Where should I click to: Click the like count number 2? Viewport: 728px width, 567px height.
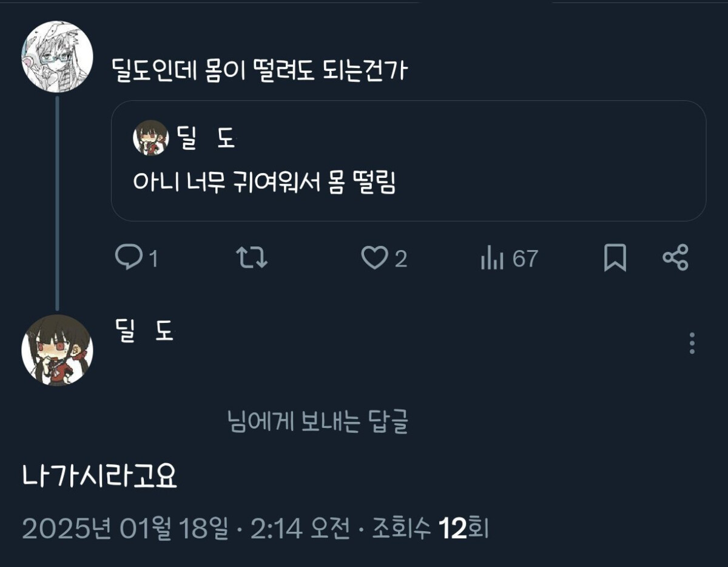click(401, 260)
